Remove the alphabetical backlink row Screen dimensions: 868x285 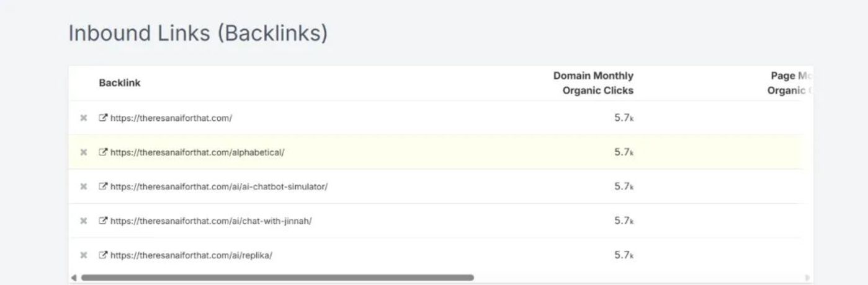coord(83,152)
